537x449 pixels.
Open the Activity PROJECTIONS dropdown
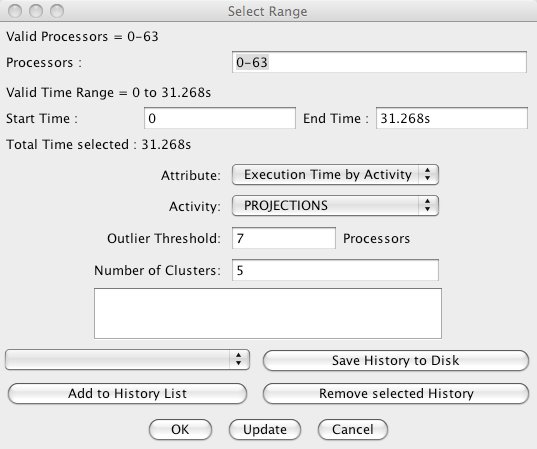tap(335, 205)
